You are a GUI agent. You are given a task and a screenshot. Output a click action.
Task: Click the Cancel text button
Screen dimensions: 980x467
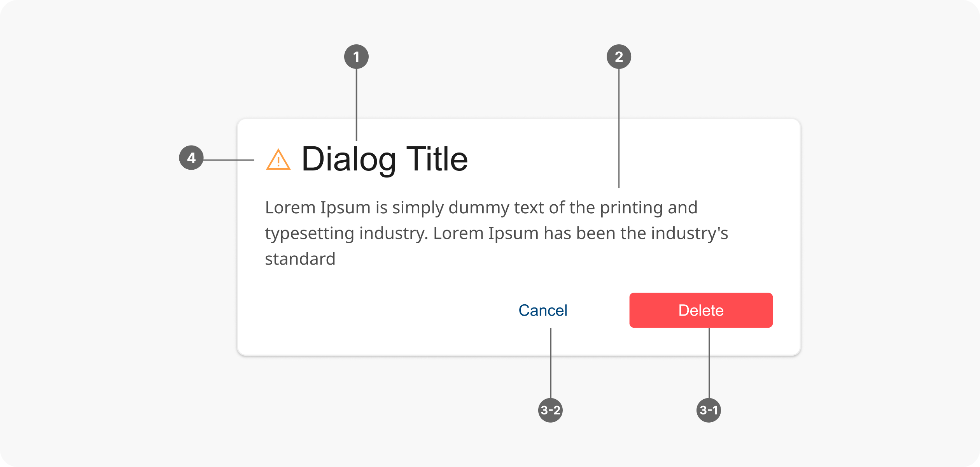click(542, 310)
